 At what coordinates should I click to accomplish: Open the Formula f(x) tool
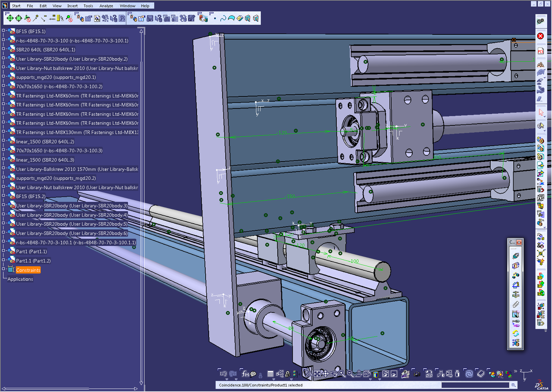point(245,373)
